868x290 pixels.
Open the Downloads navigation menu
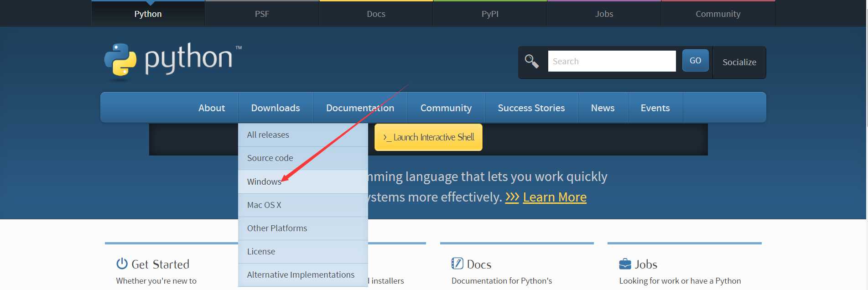tap(275, 108)
